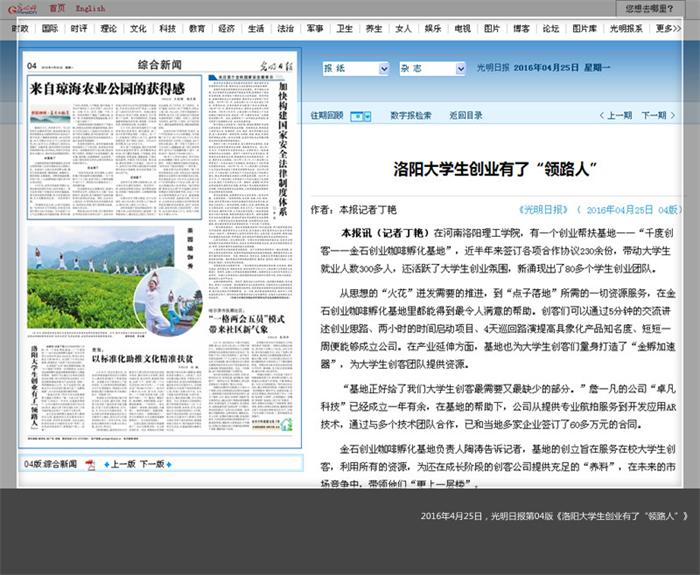This screenshot has width=700, height=575.
Task: Download the PDF of page 04
Action: pyautogui.click(x=90, y=465)
